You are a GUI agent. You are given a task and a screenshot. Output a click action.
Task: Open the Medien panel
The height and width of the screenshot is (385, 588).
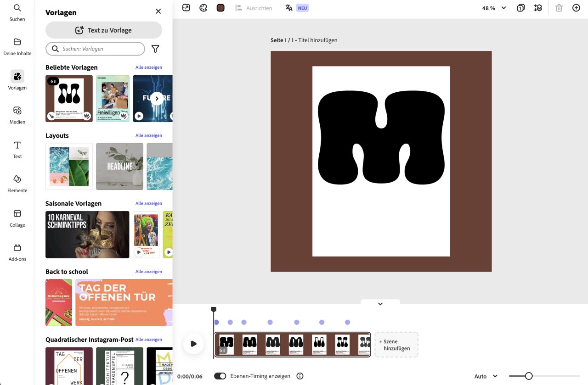click(x=17, y=115)
